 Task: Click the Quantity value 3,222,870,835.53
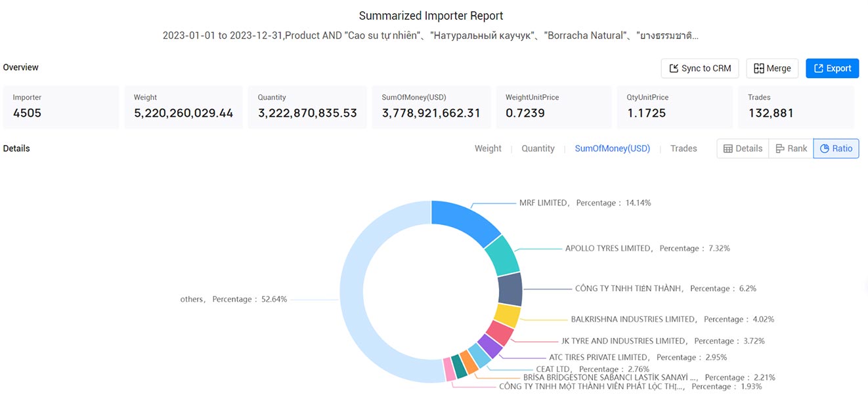[307, 113]
